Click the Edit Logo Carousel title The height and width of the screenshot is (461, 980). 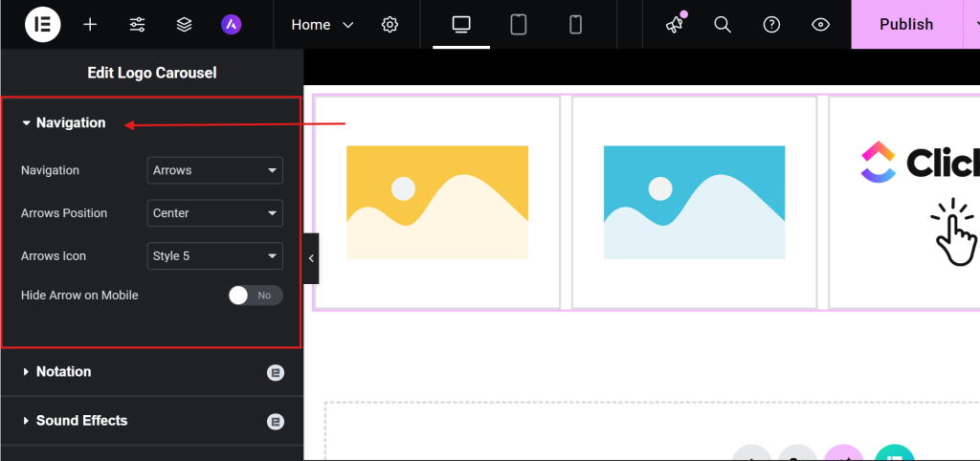click(x=152, y=73)
